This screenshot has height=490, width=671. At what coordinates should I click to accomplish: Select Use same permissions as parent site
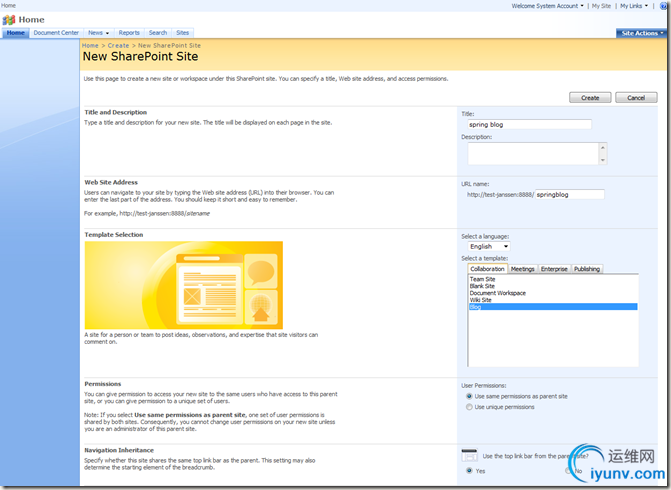pyautogui.click(x=469, y=396)
